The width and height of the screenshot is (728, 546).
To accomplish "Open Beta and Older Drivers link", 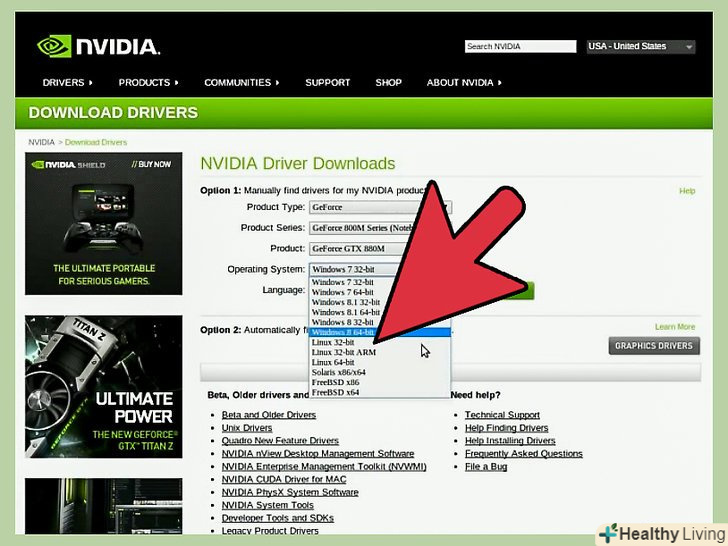I will click(269, 415).
